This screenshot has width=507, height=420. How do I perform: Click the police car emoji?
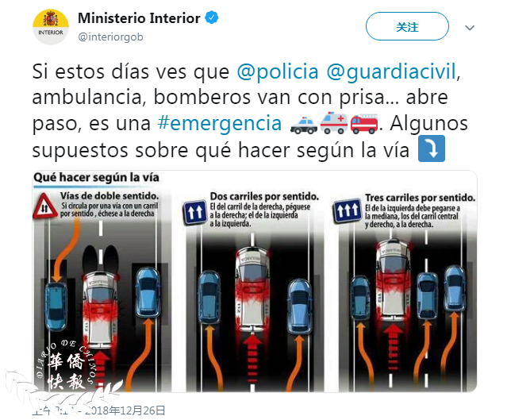click(304, 125)
